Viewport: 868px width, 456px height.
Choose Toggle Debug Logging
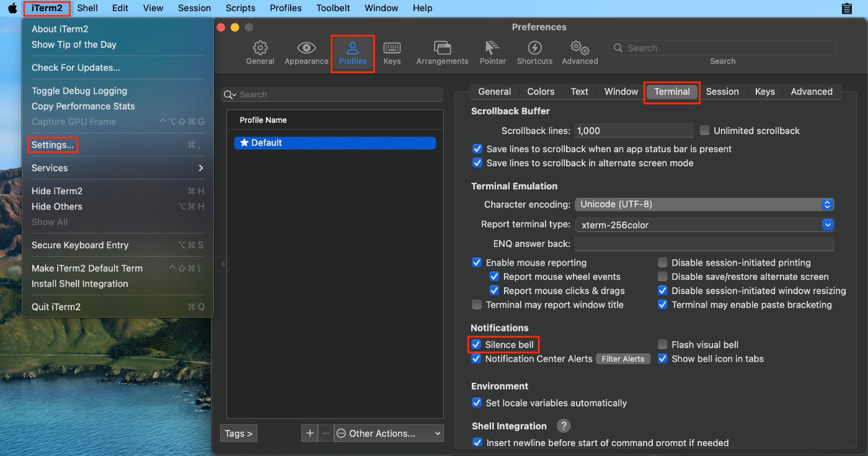coord(118,91)
